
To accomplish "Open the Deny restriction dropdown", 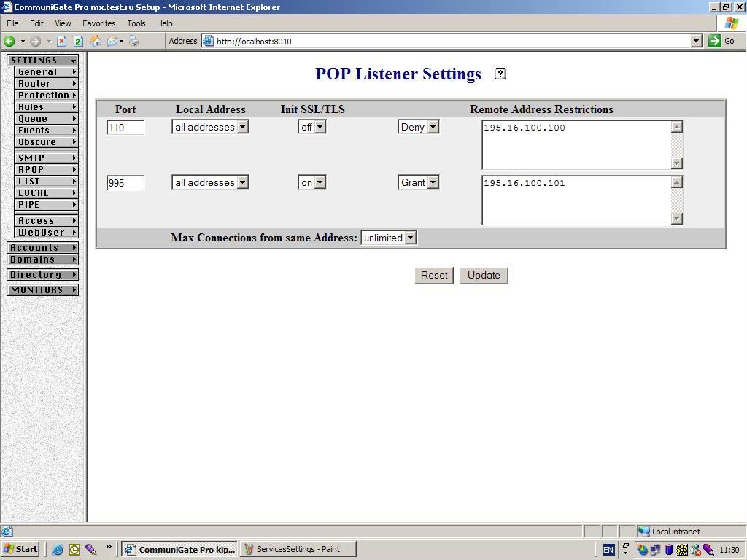I will tap(418, 127).
